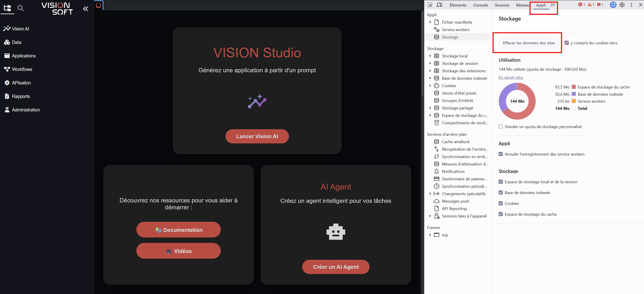644x294 pixels.
Task: Enable 'Simuler un quota de stockage personnalisé'
Action: (501, 127)
